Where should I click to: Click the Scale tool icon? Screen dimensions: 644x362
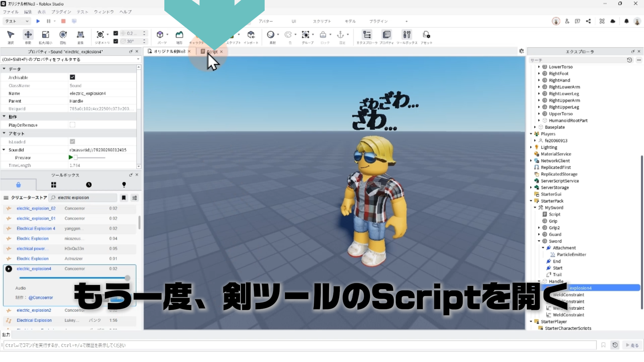45,35
